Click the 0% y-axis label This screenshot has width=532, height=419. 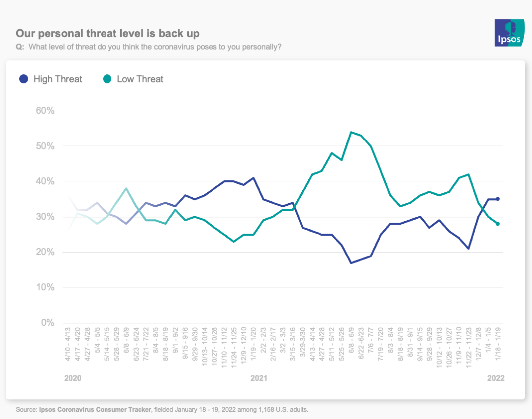click(x=46, y=323)
